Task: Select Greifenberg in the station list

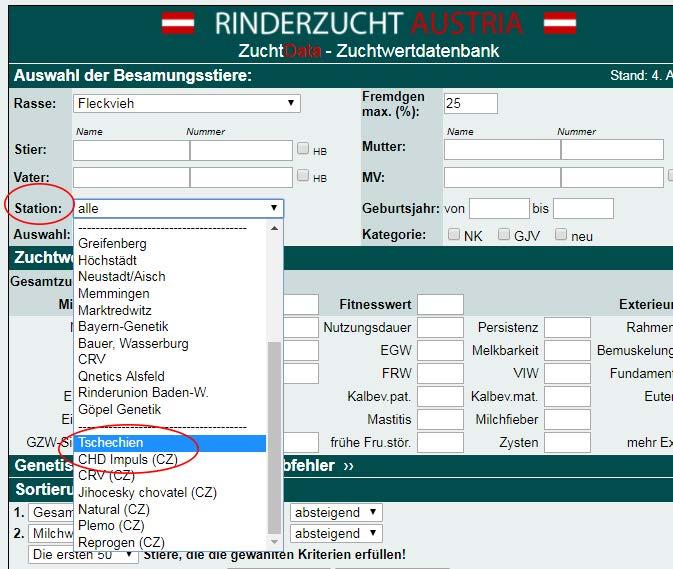Action: pyautogui.click(x=170, y=244)
